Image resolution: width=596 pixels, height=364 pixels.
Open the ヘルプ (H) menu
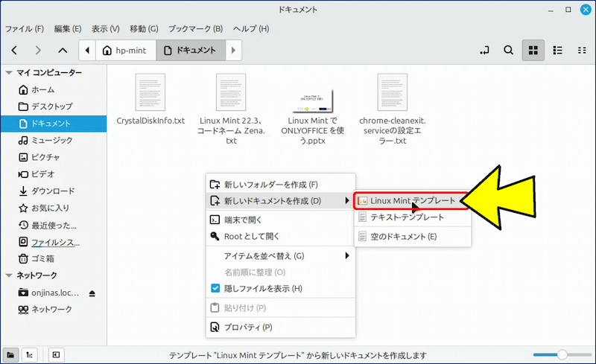[x=251, y=29]
